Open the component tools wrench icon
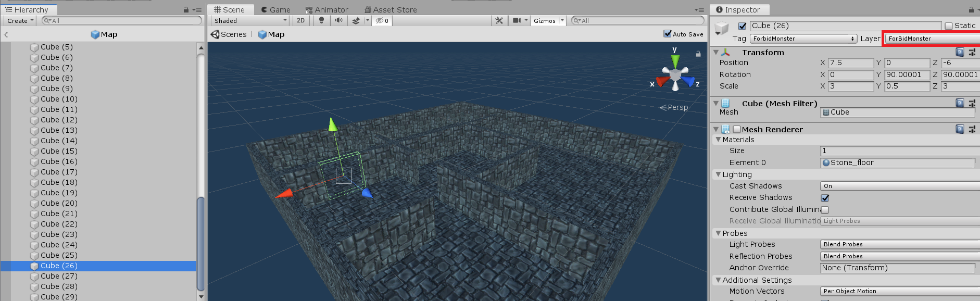The image size is (980, 301). click(499, 20)
